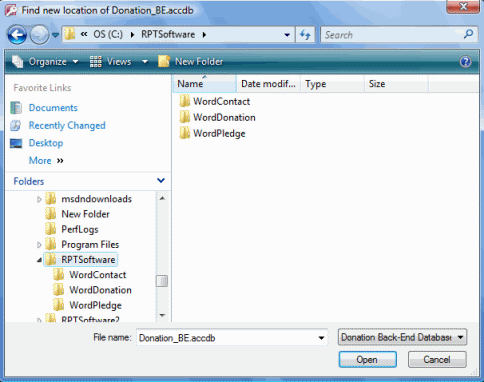Screen dimensions: 484x382
Task: Sort by the Name column
Action: click(x=204, y=84)
